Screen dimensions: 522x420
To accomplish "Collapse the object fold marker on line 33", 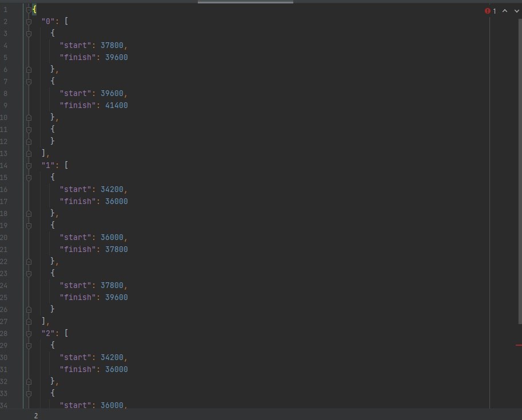I will coord(29,394).
